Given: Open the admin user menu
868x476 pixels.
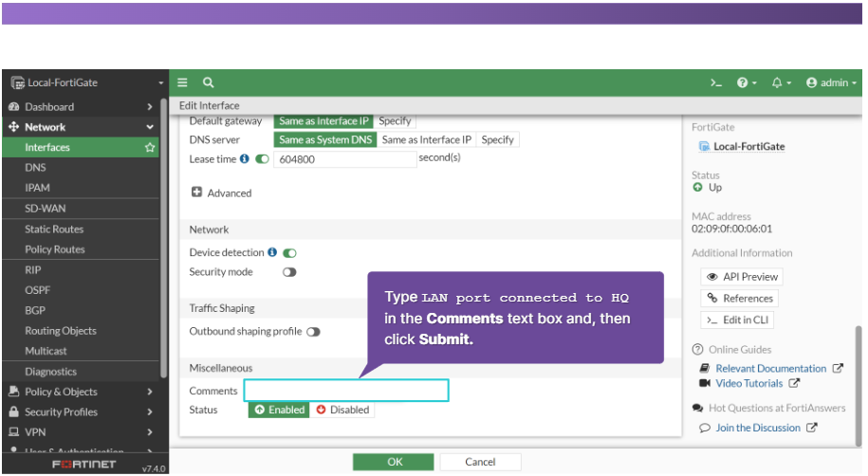Looking at the screenshot, I should click(831, 82).
